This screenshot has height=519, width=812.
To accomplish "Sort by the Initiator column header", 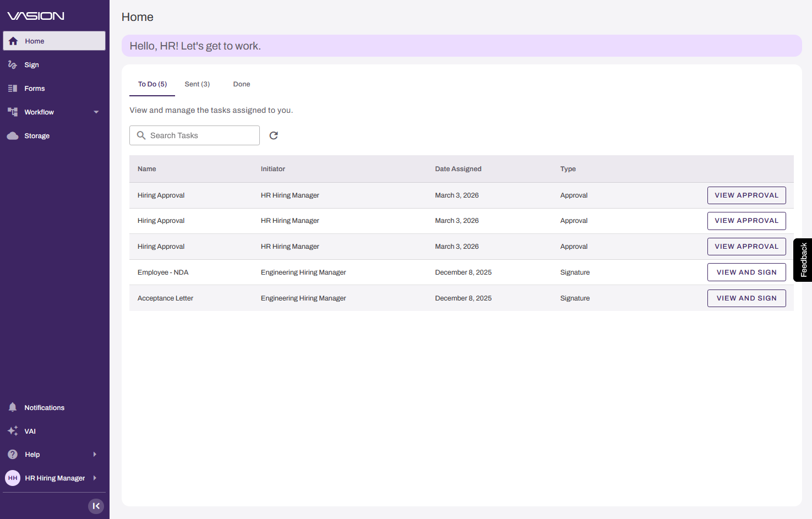I will tap(273, 169).
